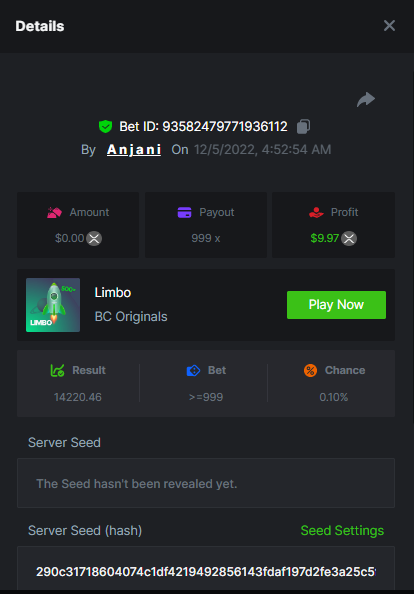Click the XRP coin icon beside $9.97
Viewport: 414px width, 594px height.
[x=349, y=238]
